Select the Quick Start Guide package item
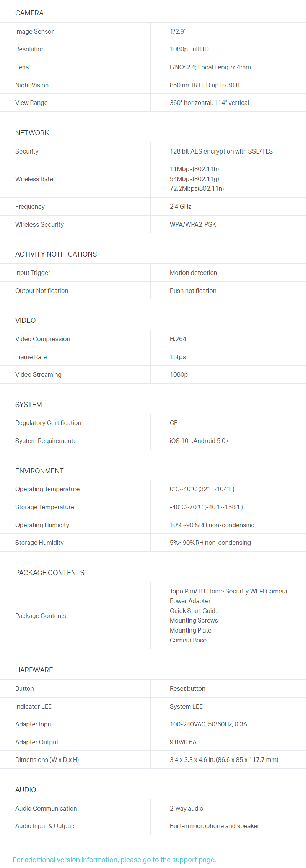Viewport: 306px width, 868px height. coord(194,611)
